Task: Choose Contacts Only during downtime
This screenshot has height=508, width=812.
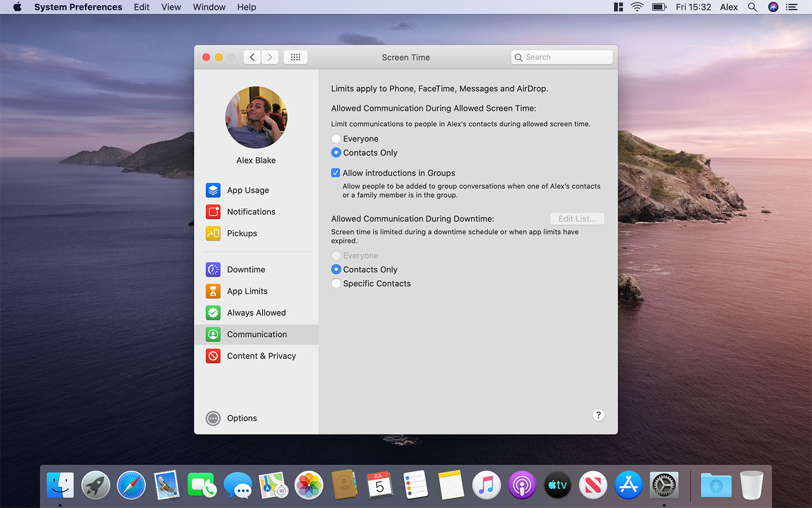Action: (336, 270)
